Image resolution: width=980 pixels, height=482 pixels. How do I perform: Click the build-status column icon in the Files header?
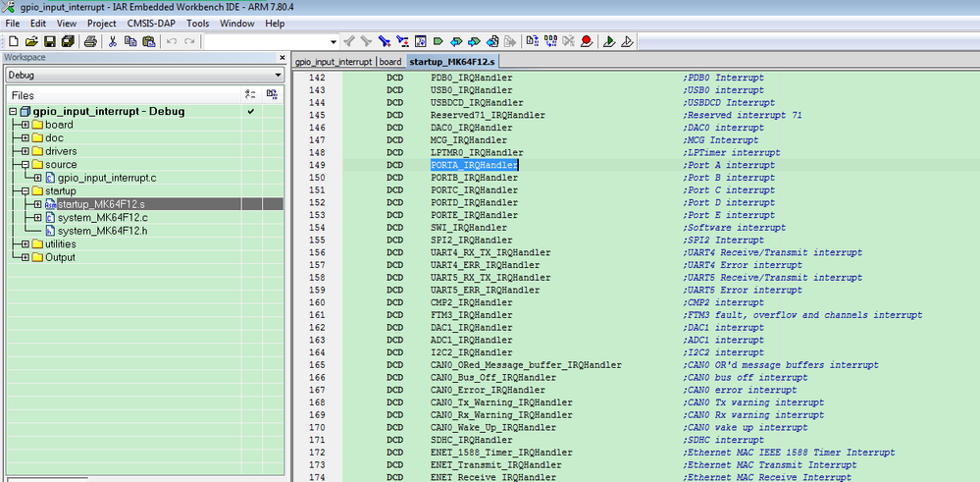tap(272, 95)
